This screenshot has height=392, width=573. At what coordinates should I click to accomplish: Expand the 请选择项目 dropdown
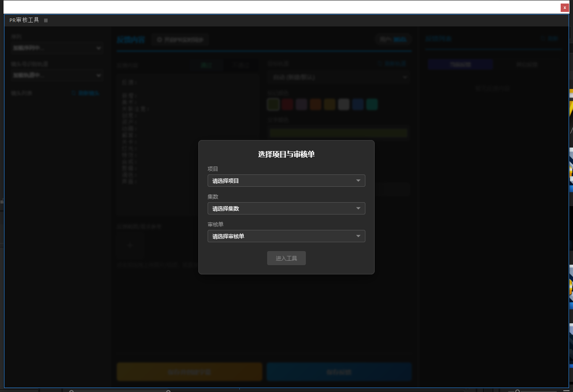(286, 181)
